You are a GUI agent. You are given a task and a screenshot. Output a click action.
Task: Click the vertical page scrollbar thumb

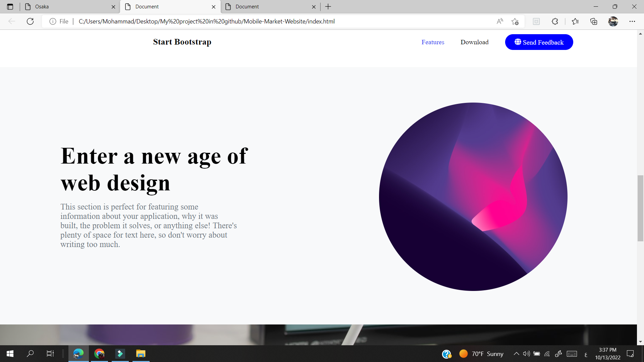click(640, 208)
